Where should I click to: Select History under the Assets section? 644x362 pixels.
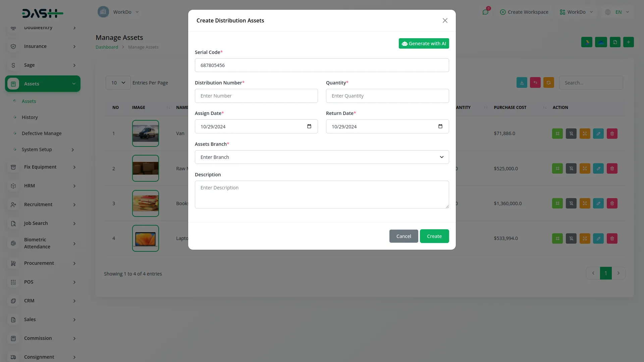coord(30,117)
